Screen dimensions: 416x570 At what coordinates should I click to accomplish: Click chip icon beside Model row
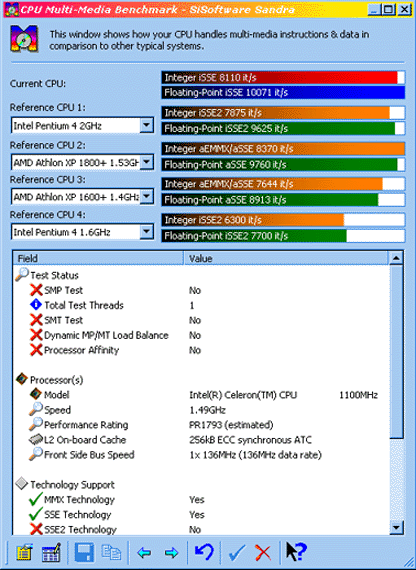click(x=36, y=394)
